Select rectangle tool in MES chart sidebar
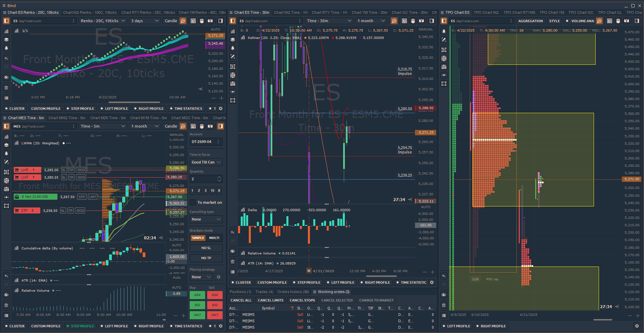Screen dimensions: 644x333 click(x=6, y=206)
